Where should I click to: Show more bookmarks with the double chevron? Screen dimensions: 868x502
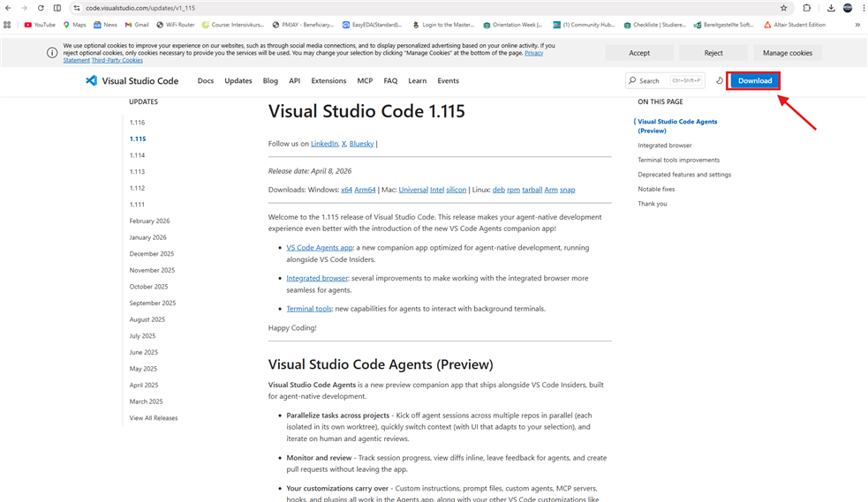[857, 25]
